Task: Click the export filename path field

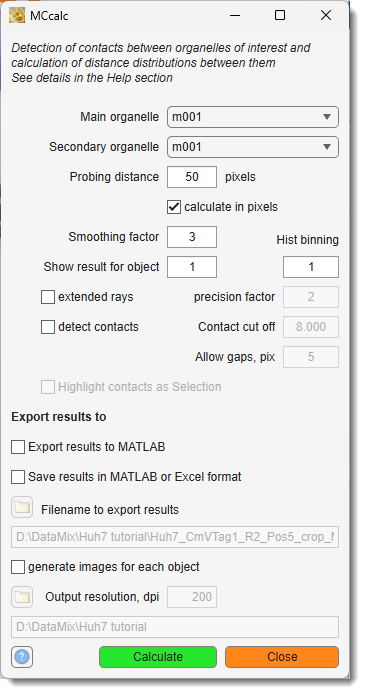Action: click(x=175, y=537)
